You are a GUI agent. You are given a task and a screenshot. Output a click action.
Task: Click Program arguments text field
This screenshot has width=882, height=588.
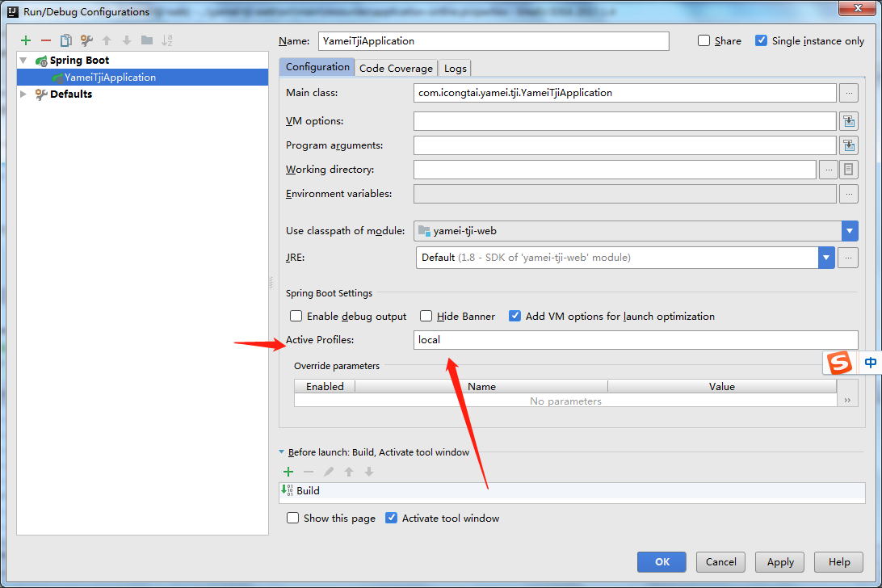[x=625, y=145]
